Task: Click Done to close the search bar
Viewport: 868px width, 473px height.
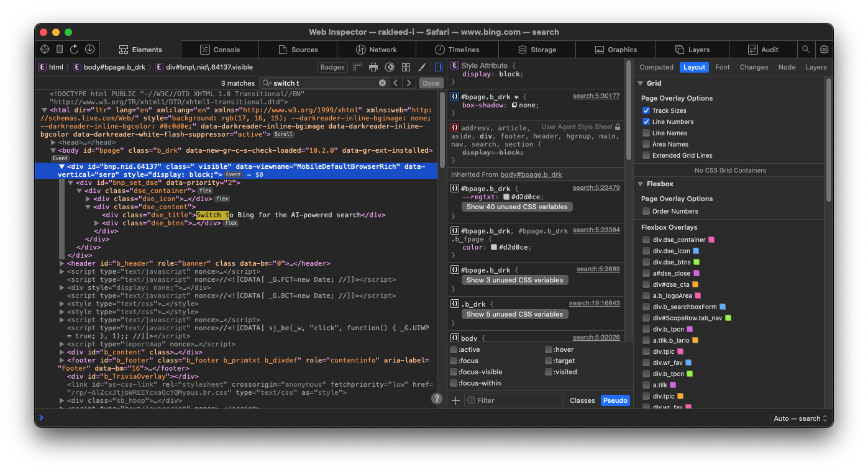Action: point(431,83)
